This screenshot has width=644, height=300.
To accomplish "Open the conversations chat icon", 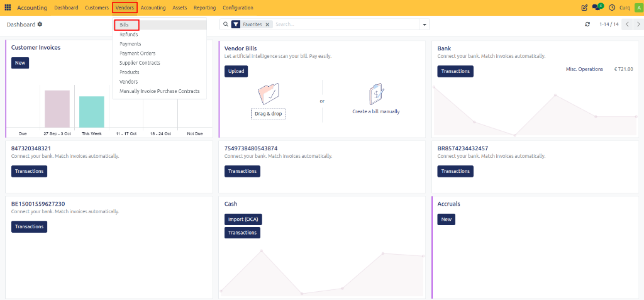I will tap(597, 8).
